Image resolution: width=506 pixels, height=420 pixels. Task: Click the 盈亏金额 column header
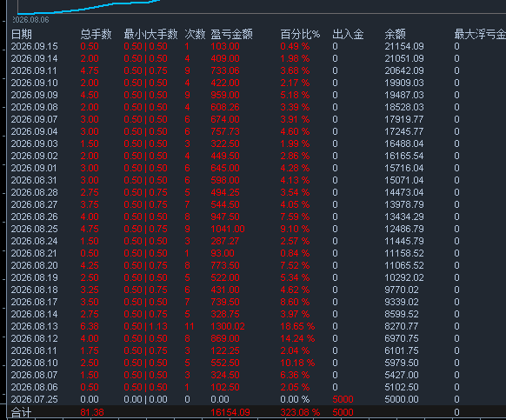coord(231,34)
